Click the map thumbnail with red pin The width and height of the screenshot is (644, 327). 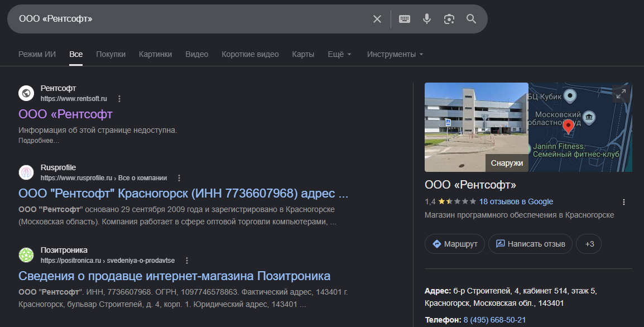[580, 127]
